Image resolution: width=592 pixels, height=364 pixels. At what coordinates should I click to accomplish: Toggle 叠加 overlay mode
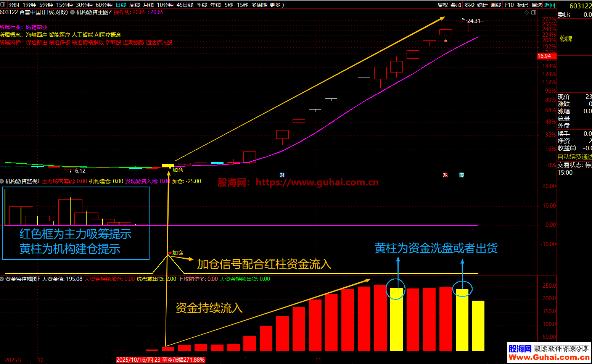[456, 5]
